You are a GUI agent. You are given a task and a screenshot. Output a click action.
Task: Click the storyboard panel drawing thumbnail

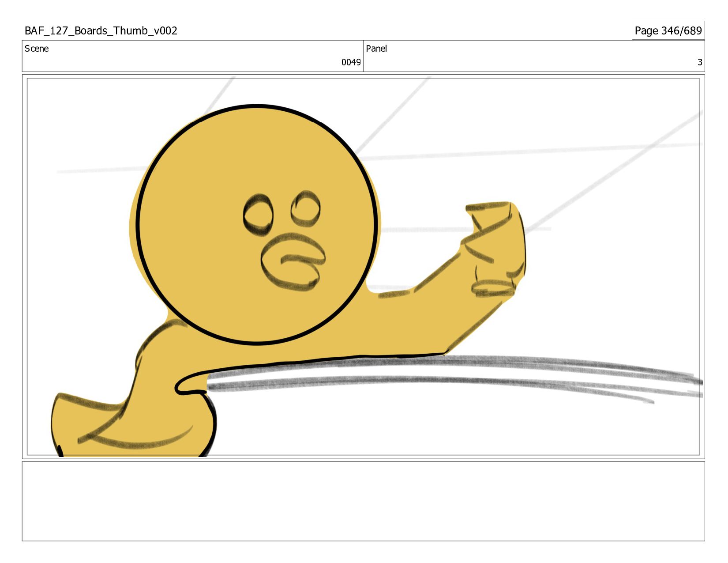pyautogui.click(x=363, y=267)
